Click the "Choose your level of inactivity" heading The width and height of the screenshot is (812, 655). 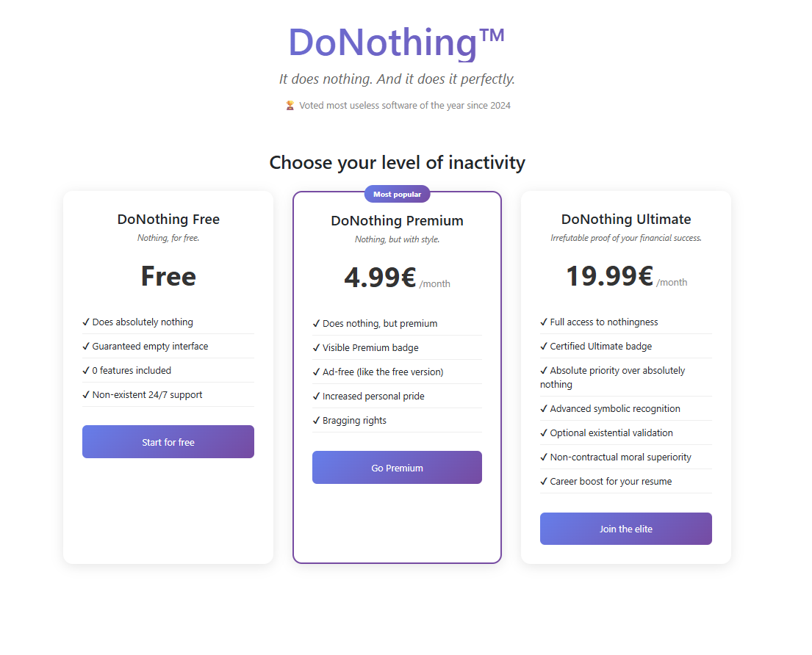tap(397, 162)
